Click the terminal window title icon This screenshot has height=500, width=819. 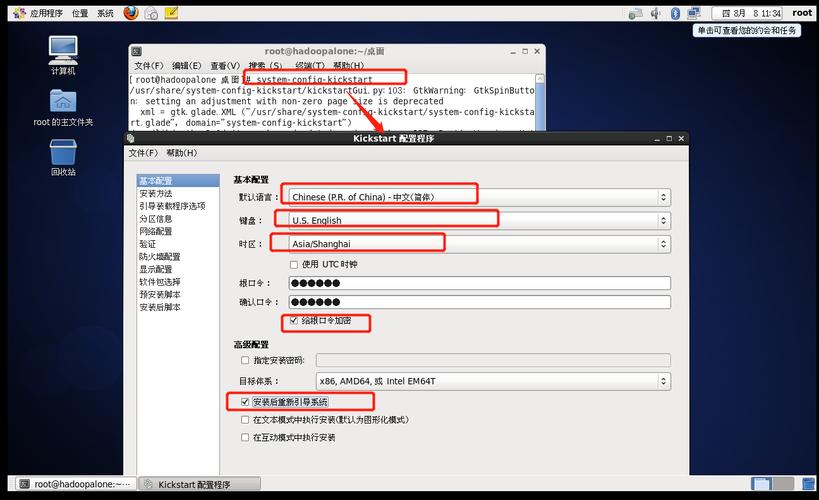point(136,51)
